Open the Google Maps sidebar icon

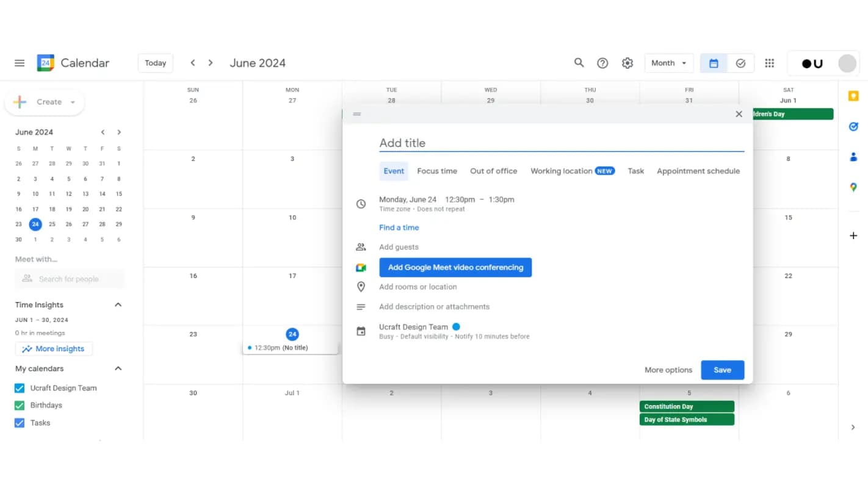click(x=853, y=187)
